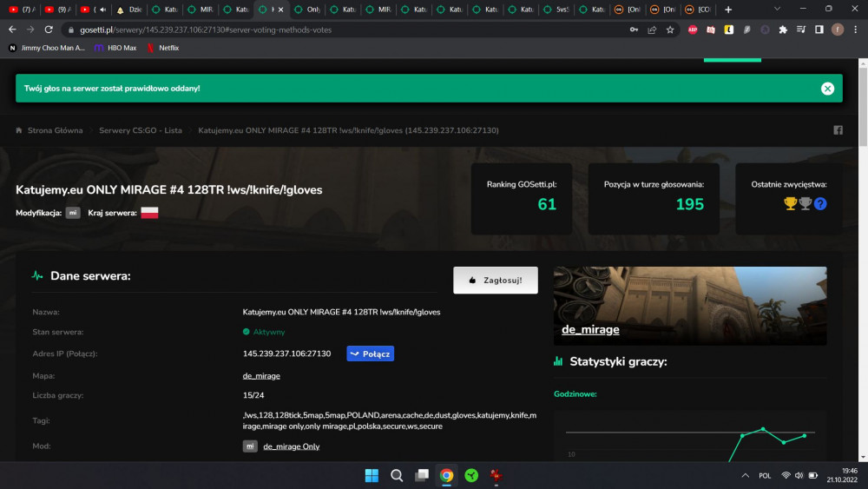
Task: Click the mi badge next to de_mirage Only
Action: point(250,446)
